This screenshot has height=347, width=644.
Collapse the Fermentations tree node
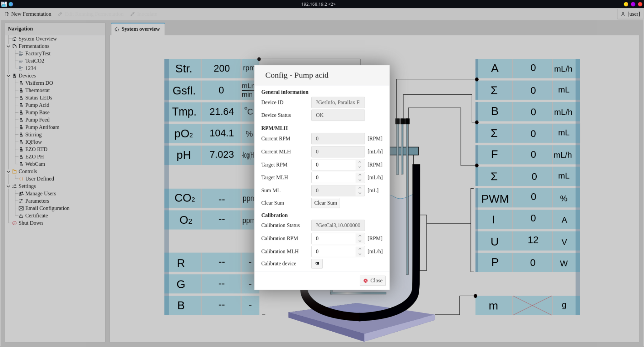click(8, 46)
